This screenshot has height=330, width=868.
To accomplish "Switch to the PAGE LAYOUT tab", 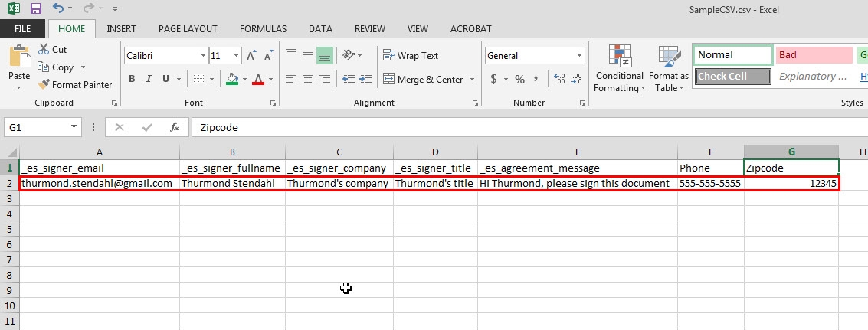I will click(x=188, y=29).
